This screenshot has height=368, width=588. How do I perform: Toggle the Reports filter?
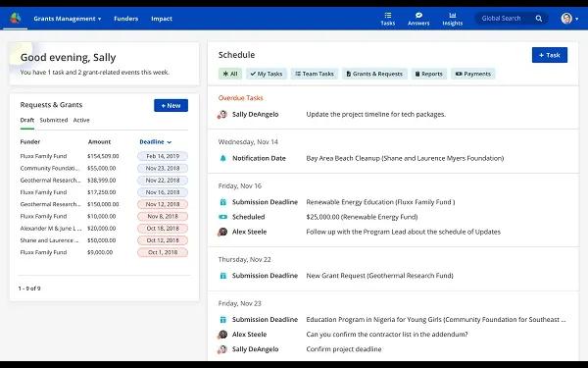[428, 74]
